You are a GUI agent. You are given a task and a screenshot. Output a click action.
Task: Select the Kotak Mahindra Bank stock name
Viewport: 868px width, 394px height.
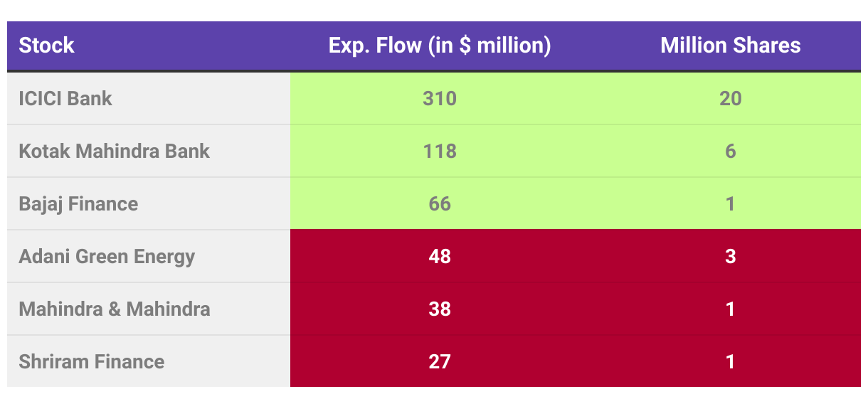[x=114, y=151]
